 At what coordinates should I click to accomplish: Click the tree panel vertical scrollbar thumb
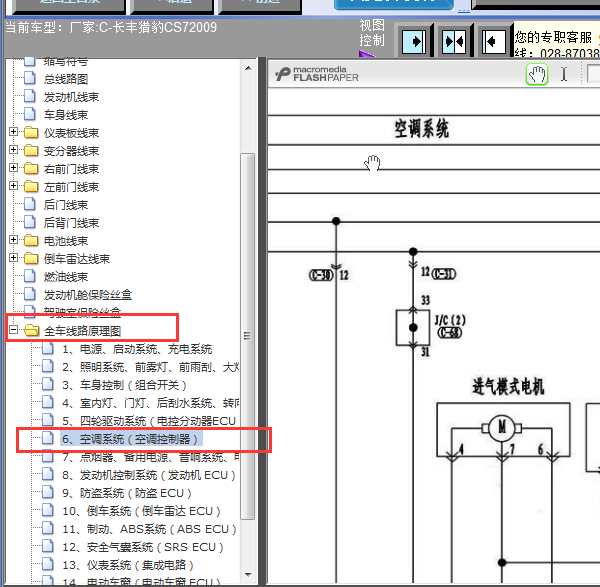click(248, 336)
